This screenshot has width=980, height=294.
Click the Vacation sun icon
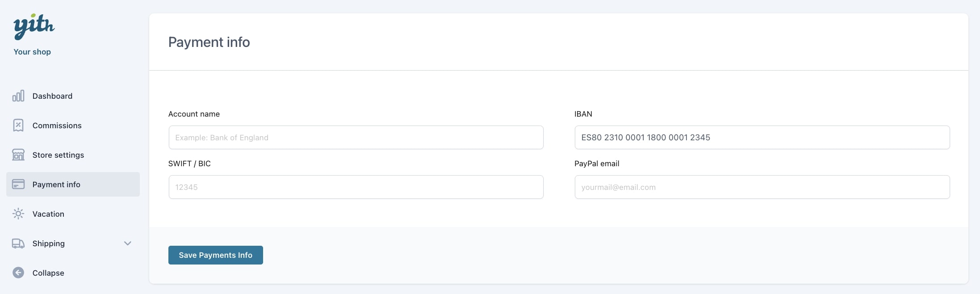coord(18,214)
